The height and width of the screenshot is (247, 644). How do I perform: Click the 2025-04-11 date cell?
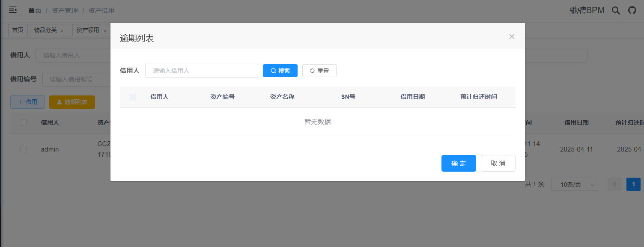(x=575, y=149)
